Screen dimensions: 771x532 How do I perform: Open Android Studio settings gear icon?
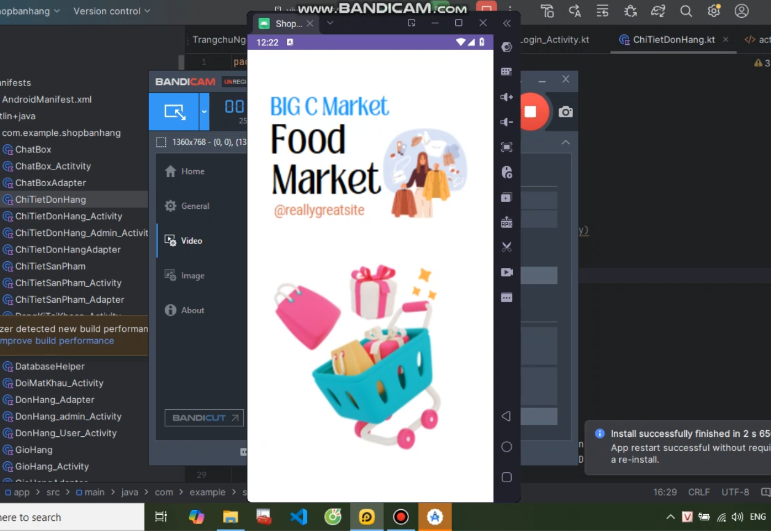[x=714, y=11]
